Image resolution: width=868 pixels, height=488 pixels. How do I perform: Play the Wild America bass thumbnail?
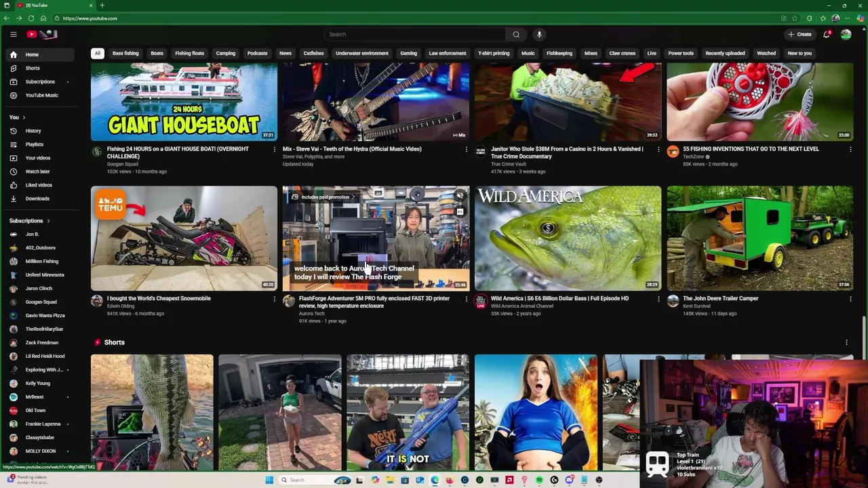point(568,238)
